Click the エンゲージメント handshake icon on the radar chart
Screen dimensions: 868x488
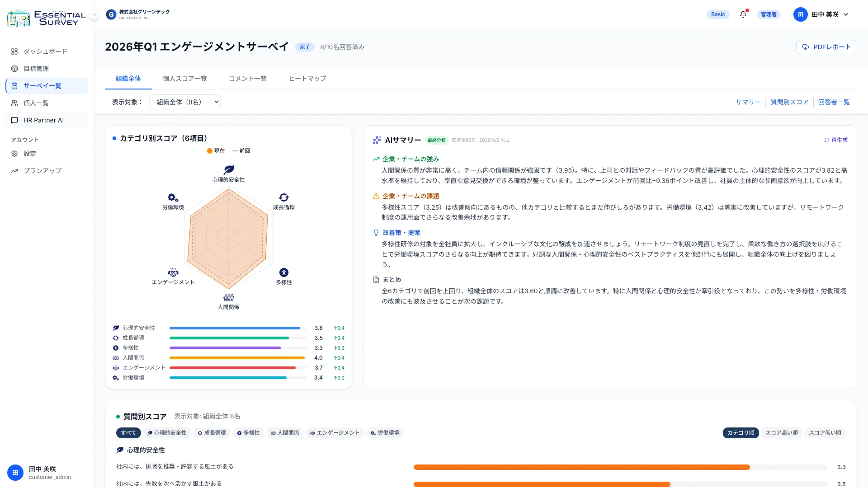(x=173, y=272)
